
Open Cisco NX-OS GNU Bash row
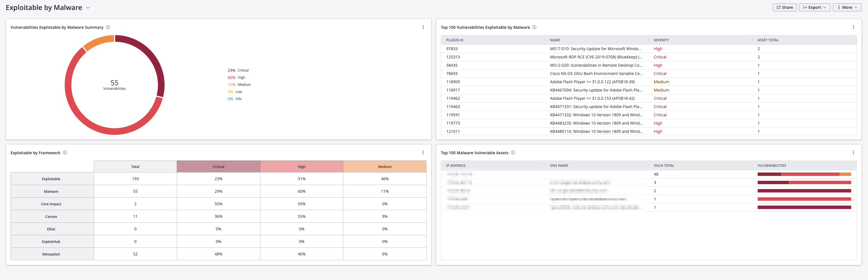click(x=649, y=74)
